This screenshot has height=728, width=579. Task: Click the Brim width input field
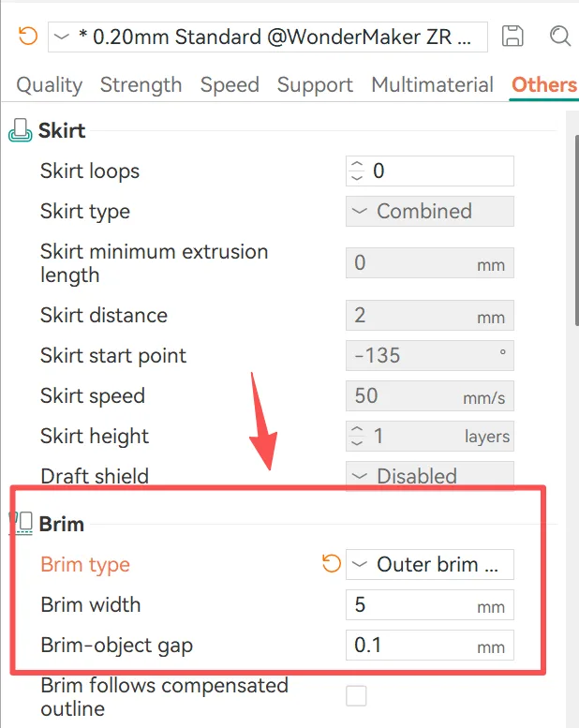pos(430,605)
